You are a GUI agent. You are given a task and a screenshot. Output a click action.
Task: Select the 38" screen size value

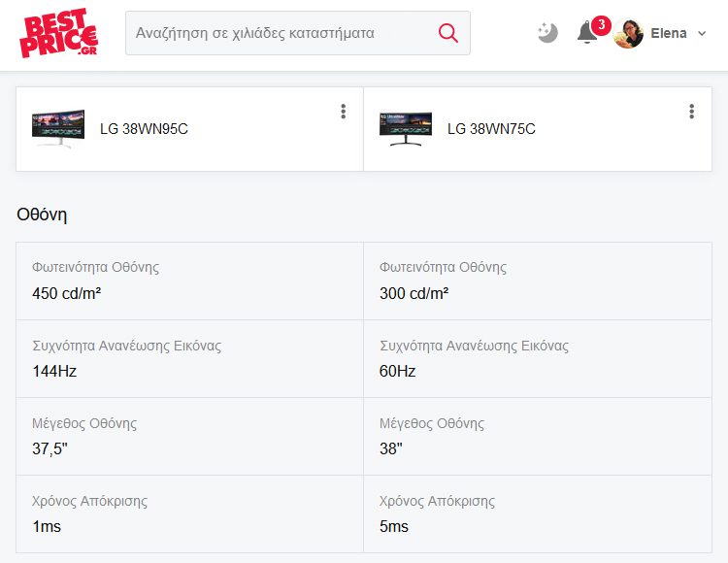click(x=391, y=448)
